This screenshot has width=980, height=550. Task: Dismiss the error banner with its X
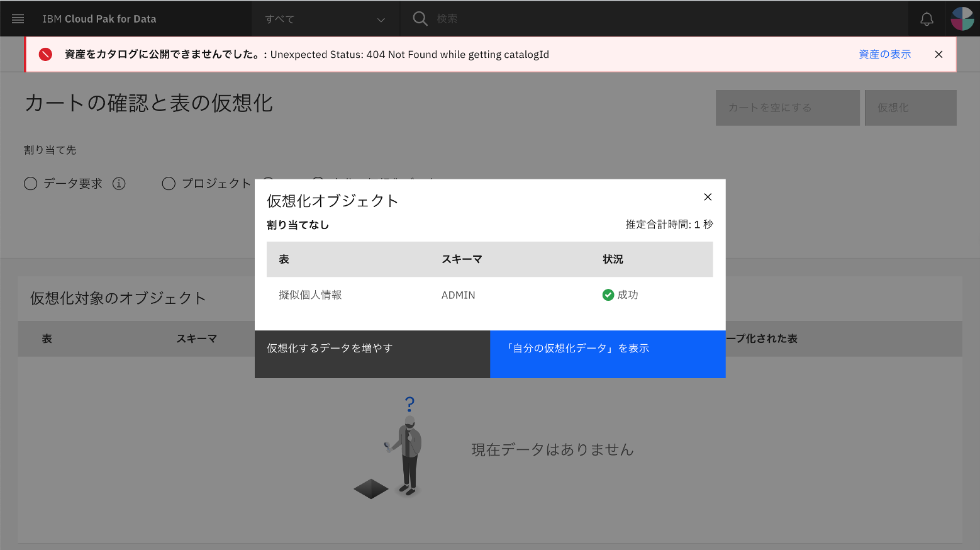[x=938, y=54]
